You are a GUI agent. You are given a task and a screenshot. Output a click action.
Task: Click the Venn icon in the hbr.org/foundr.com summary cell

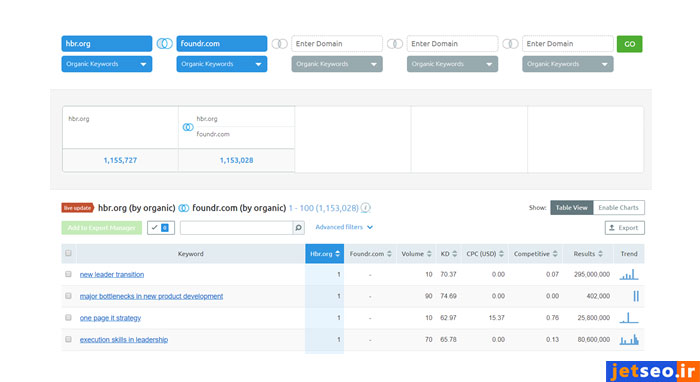[188, 127]
